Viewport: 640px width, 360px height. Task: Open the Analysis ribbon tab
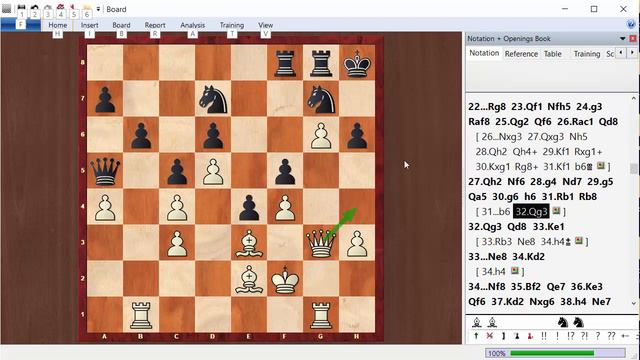[193, 25]
